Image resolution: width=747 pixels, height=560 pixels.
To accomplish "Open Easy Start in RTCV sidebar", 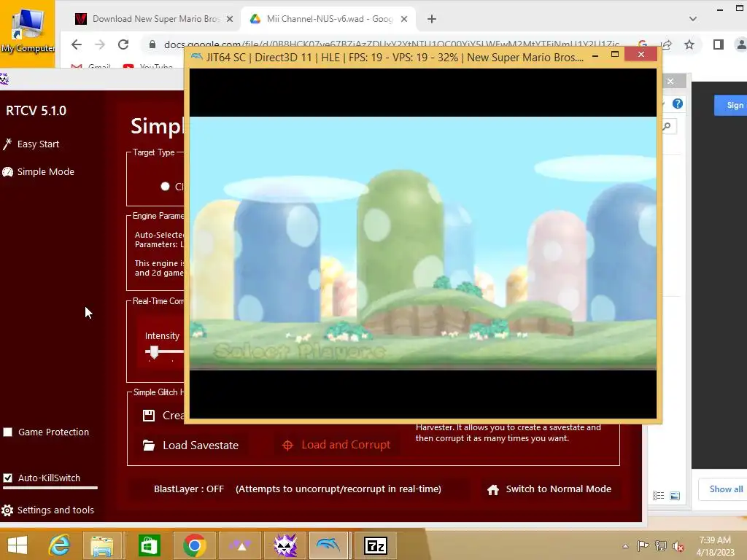I will pyautogui.click(x=31, y=144).
